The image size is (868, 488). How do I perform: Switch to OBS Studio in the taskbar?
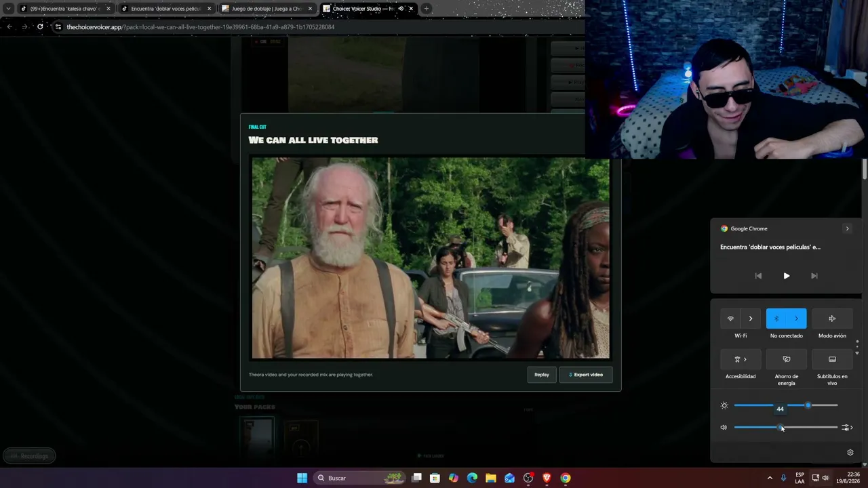point(528,478)
